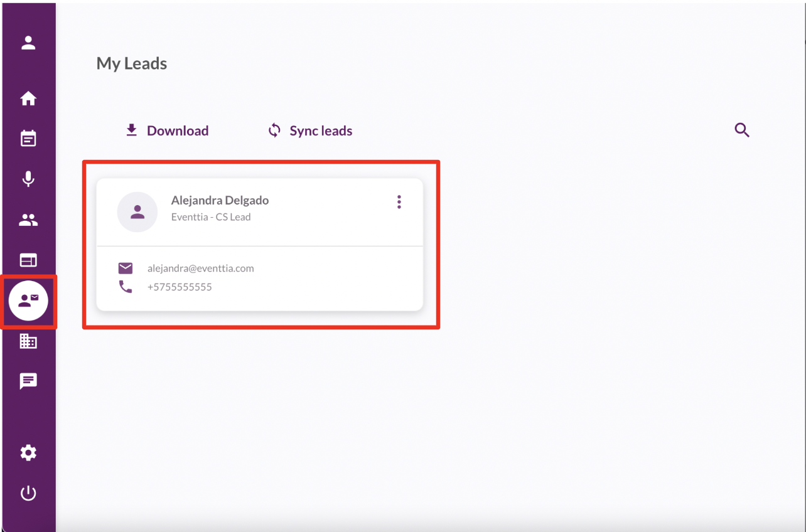Open the agenda calendar sidebar icon
Screen dimensions: 806x532
28,139
